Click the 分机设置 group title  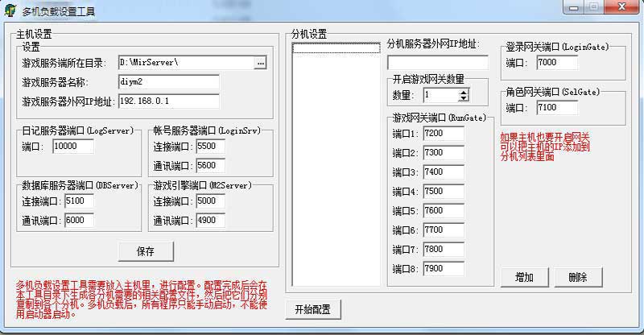click(x=309, y=34)
